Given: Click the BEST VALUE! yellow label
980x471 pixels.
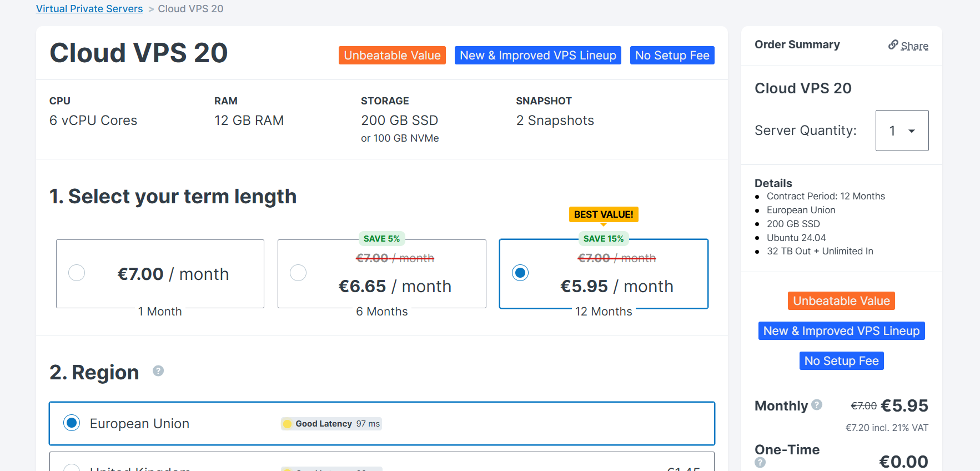Looking at the screenshot, I should pyautogui.click(x=604, y=214).
